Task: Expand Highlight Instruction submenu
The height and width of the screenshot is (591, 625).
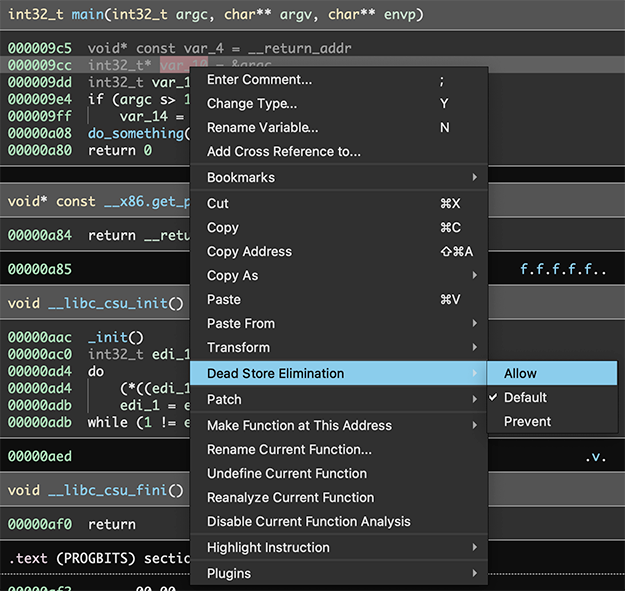Action: pos(339,547)
